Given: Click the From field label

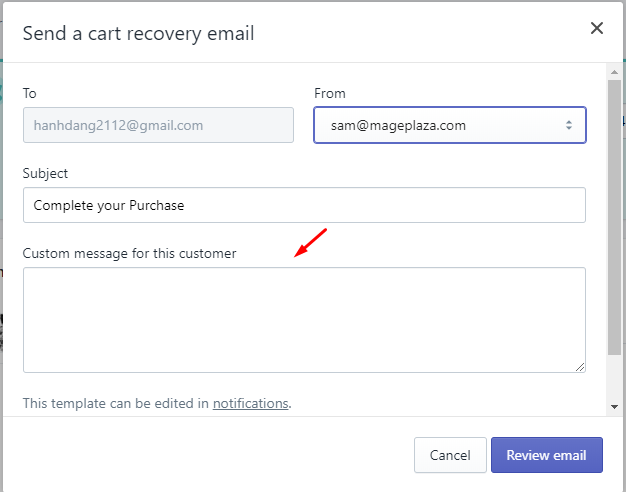Looking at the screenshot, I should click(330, 93).
